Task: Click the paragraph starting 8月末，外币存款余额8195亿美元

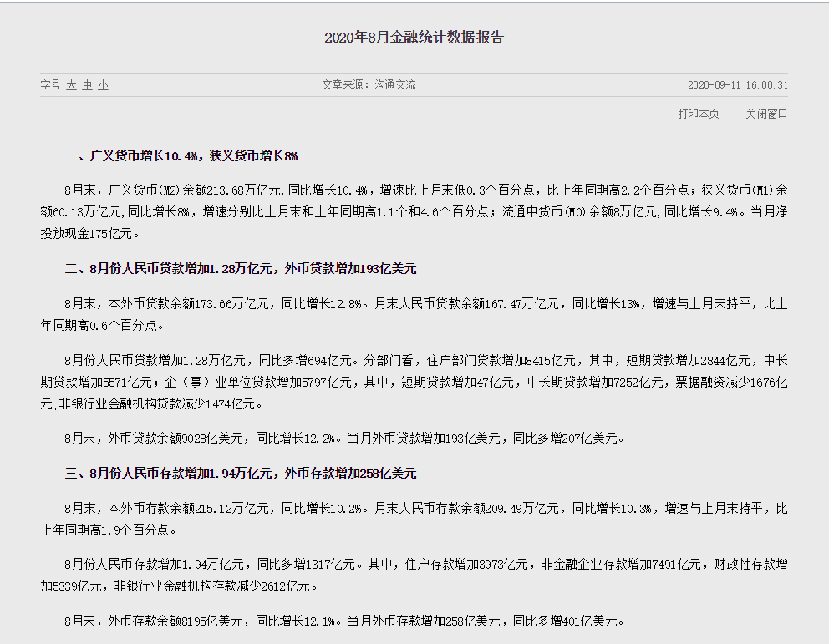Action: click(x=344, y=621)
